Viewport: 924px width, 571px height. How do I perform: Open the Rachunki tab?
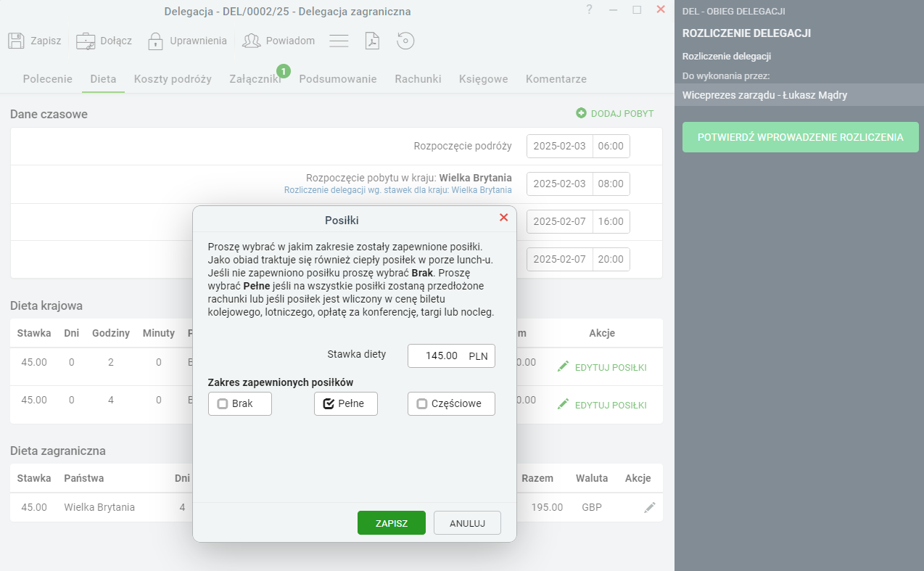418,79
